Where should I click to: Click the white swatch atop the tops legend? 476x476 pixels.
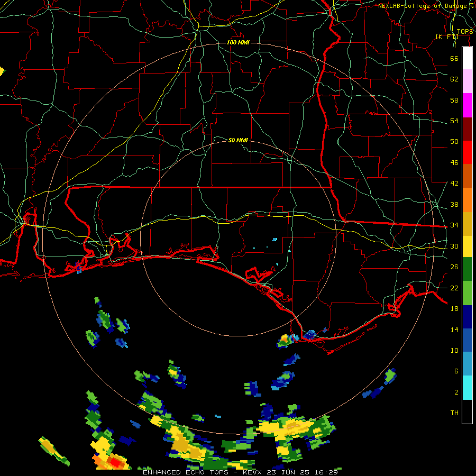[x=467, y=58]
